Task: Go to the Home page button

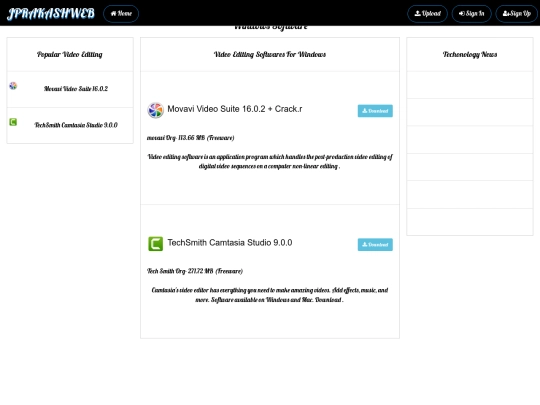Action: click(121, 14)
